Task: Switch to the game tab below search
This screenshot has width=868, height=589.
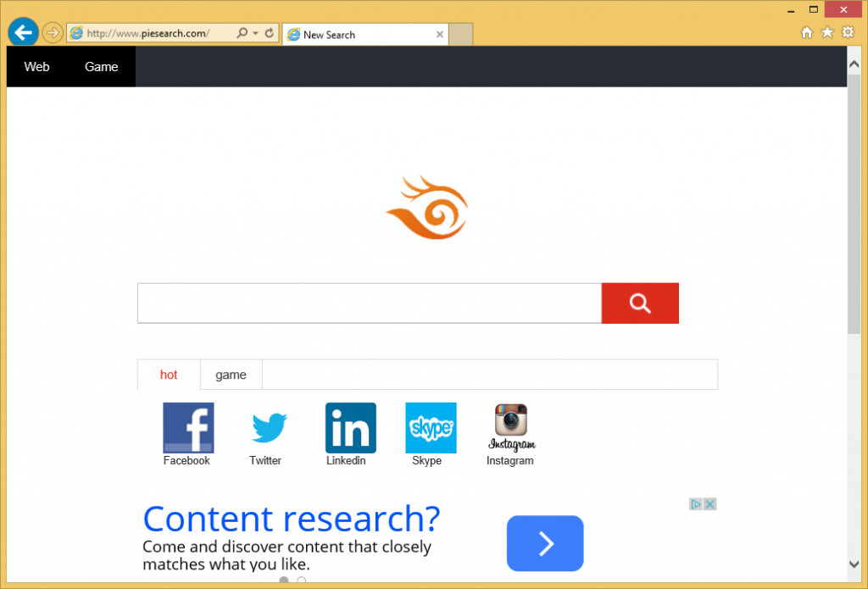Action: coord(231,375)
